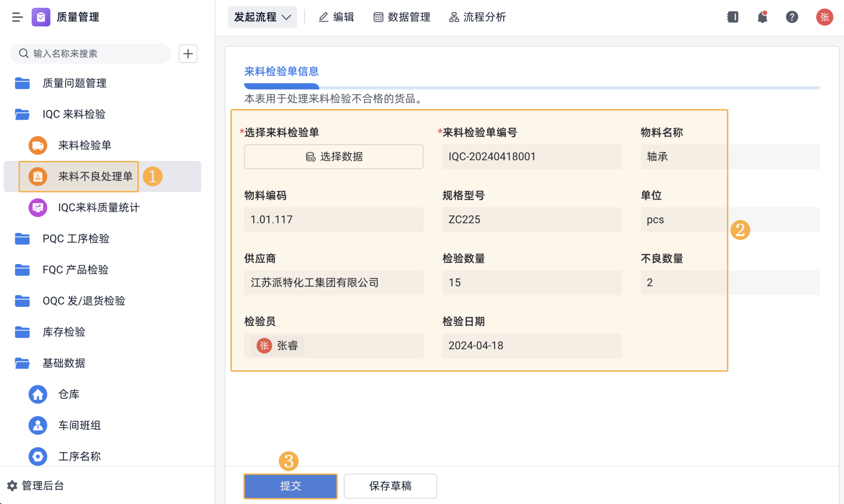Click the red user avatar 张
Screen dimensions: 844x504
click(824, 17)
